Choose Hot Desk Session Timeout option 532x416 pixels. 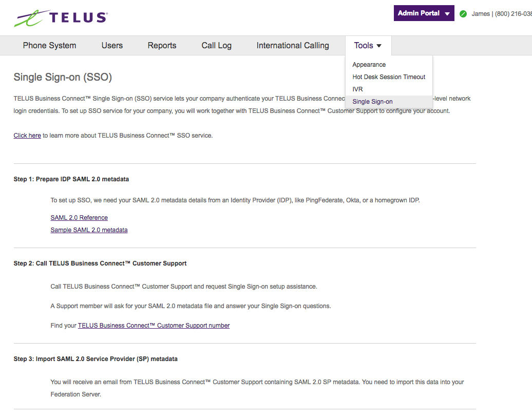point(388,77)
